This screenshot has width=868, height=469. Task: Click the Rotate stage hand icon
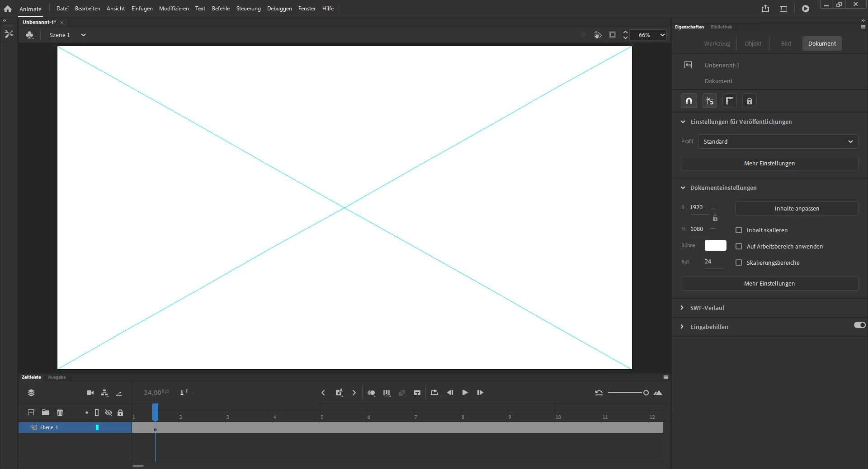coord(598,35)
